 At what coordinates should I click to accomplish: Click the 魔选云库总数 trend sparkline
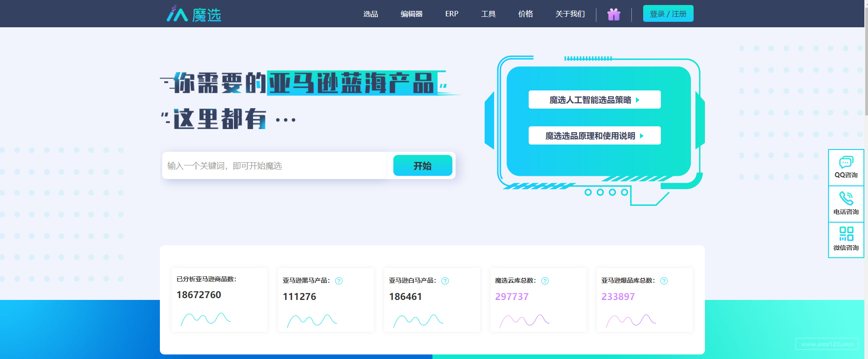coord(525,320)
